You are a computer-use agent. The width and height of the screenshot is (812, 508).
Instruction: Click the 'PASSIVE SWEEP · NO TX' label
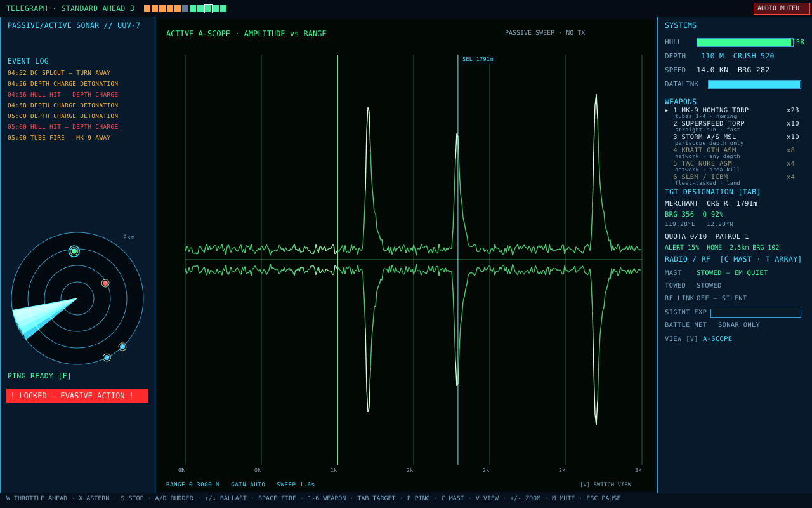545,33
